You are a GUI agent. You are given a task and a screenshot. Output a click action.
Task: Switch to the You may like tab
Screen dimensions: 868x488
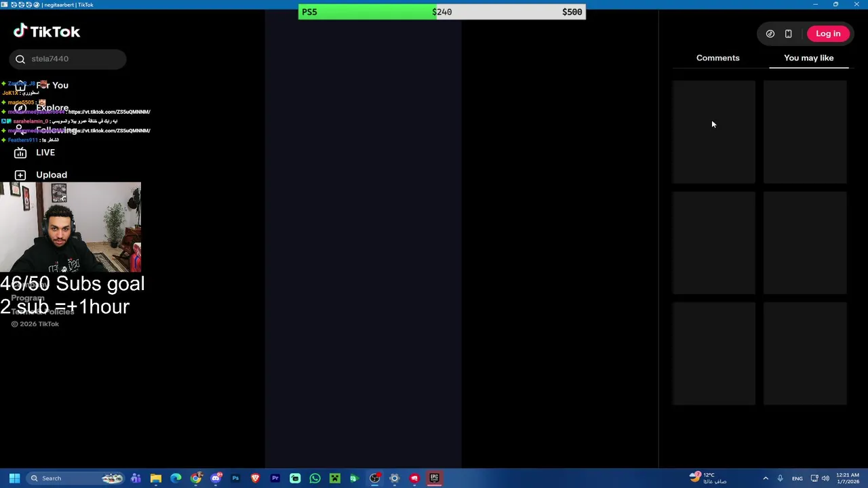click(808, 58)
